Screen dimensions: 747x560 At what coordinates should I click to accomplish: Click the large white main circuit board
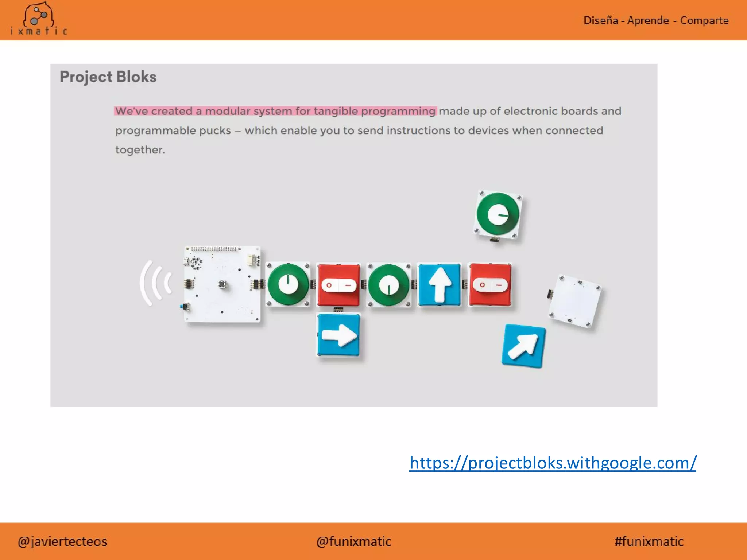point(222,284)
